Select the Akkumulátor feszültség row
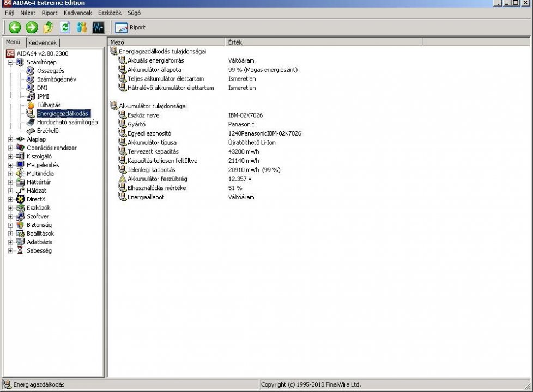 [157, 179]
